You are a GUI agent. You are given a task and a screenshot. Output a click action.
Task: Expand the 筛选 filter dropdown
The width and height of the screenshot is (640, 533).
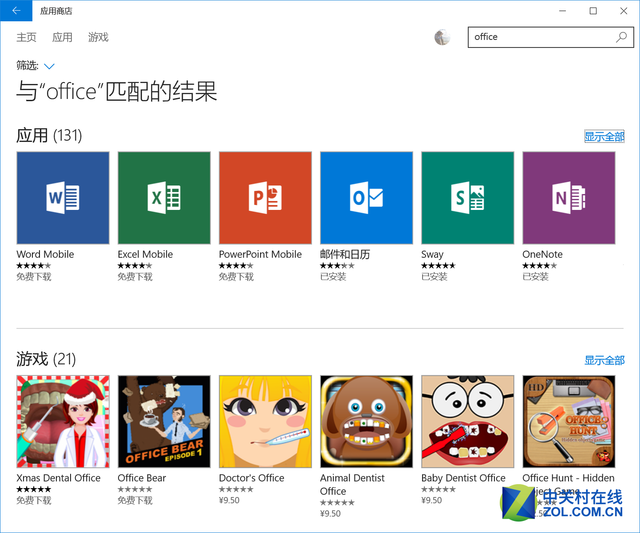49,66
